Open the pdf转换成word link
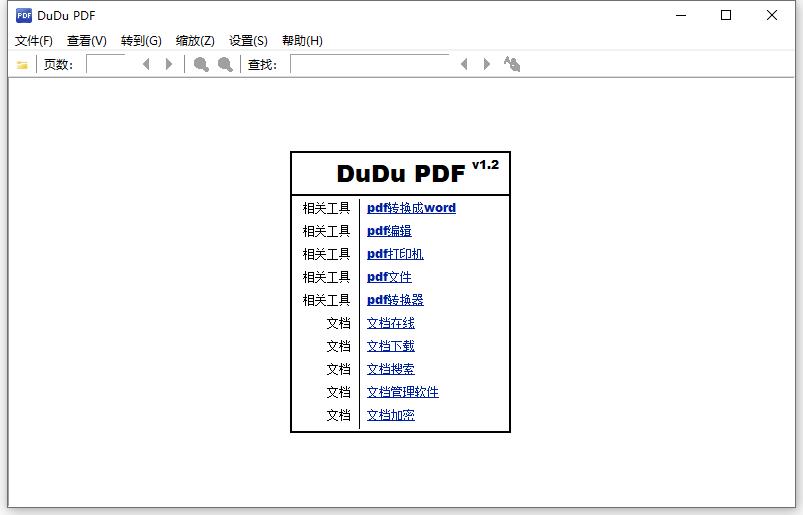Screen dimensions: 803x515 point(411,208)
